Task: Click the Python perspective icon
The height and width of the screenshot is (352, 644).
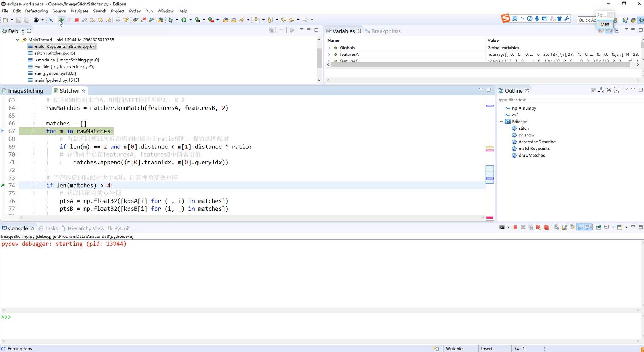Action: (x=633, y=20)
